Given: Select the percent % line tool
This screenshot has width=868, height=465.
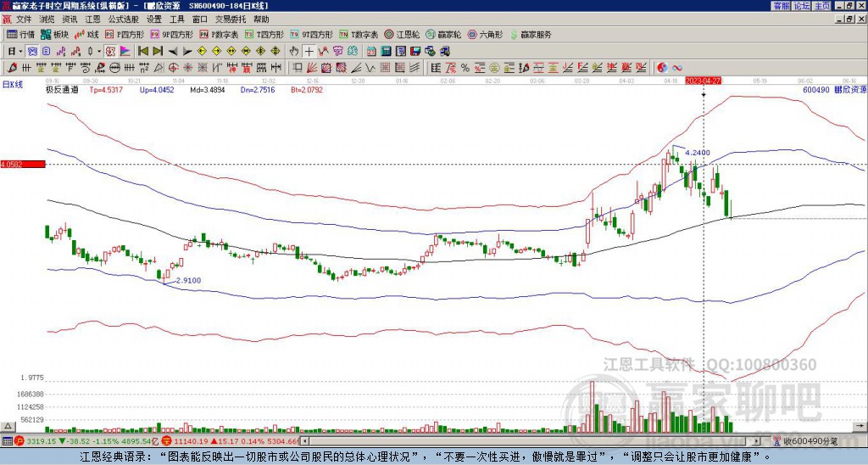Looking at the screenshot, I should click(x=465, y=68).
